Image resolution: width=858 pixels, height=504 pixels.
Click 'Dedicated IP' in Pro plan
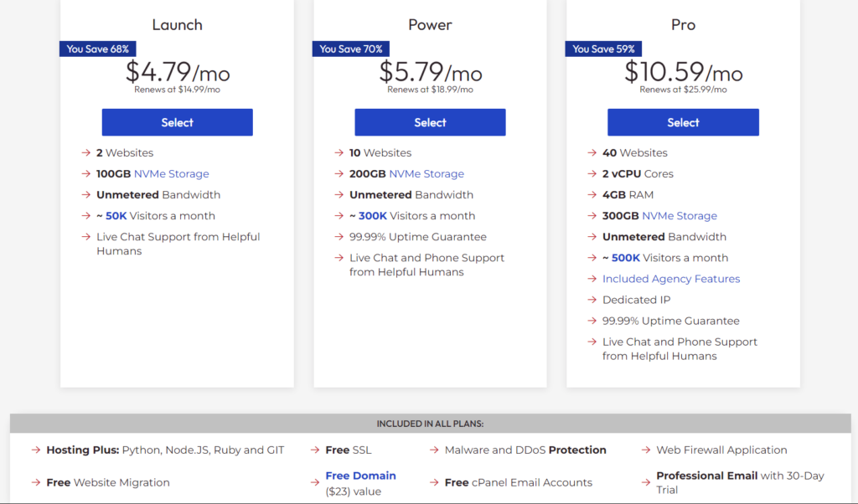(x=637, y=300)
